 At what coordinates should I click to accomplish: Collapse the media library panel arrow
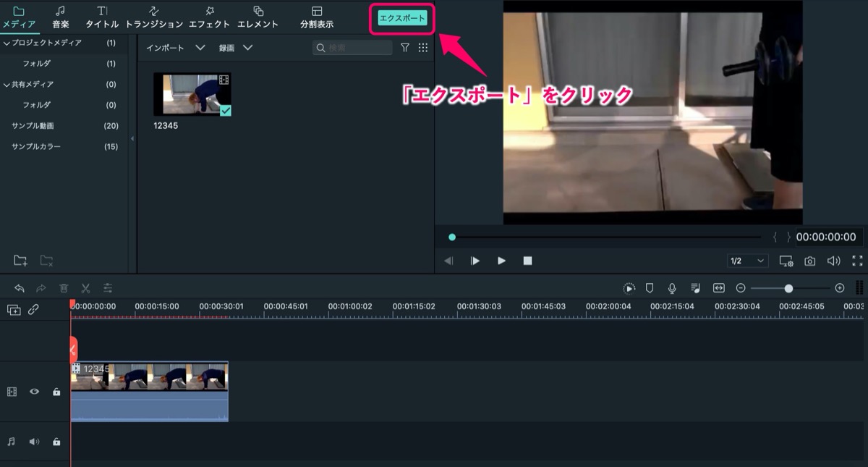click(132, 138)
